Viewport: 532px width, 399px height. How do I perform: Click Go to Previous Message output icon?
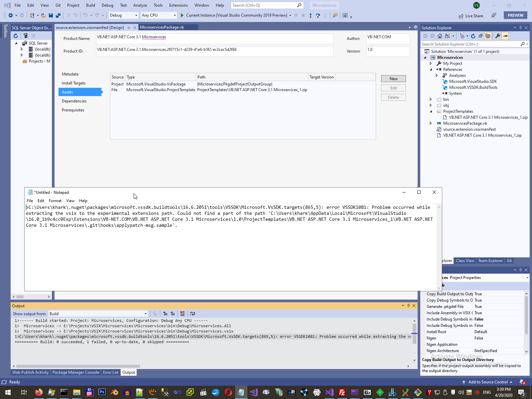pos(165,313)
